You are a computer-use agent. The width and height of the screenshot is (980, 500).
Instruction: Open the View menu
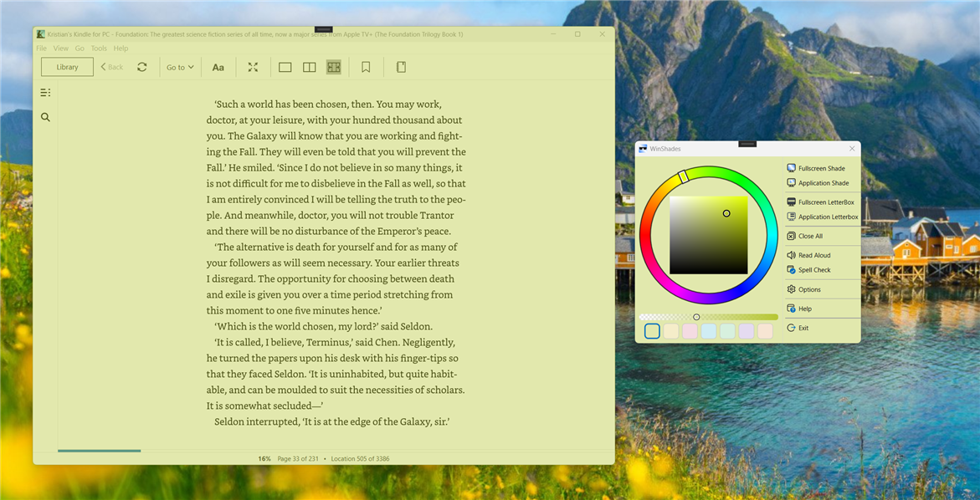pyautogui.click(x=60, y=48)
